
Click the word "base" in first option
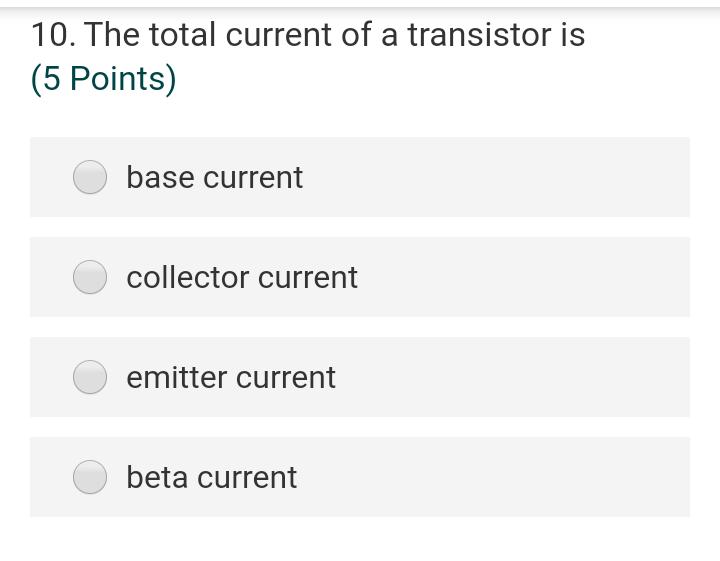tap(160, 177)
